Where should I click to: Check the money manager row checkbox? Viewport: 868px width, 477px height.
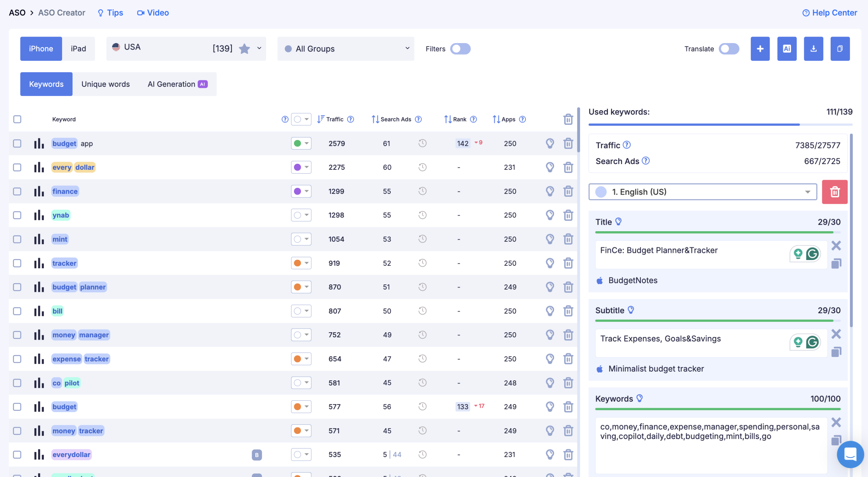[17, 335]
